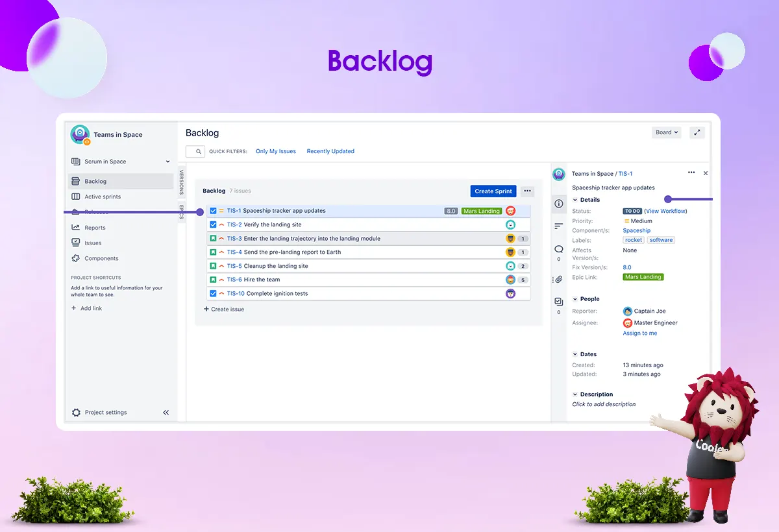779x532 pixels.
Task: Click story type icon of TIS-5
Action: pyautogui.click(x=213, y=266)
